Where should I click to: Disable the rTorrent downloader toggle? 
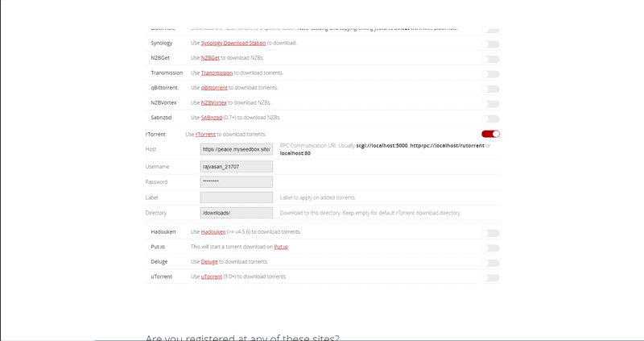coord(490,134)
